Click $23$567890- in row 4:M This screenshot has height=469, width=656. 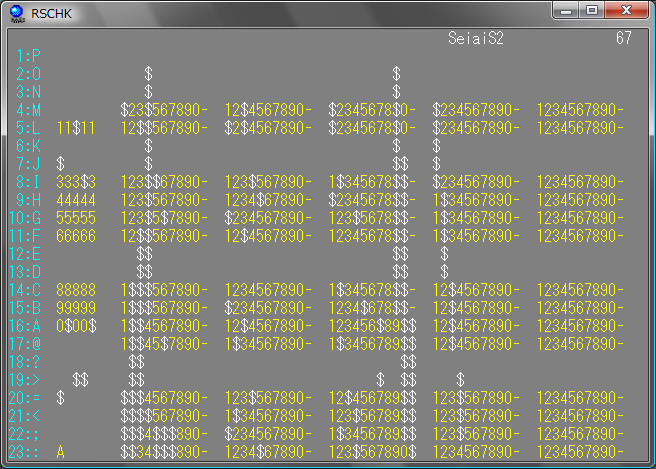164,110
